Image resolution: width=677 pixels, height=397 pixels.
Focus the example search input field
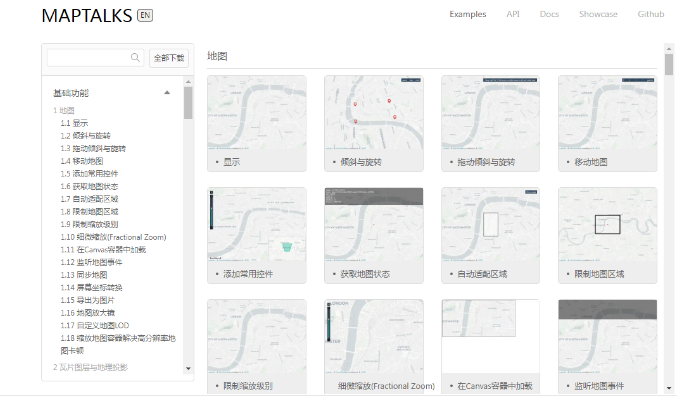(x=95, y=57)
